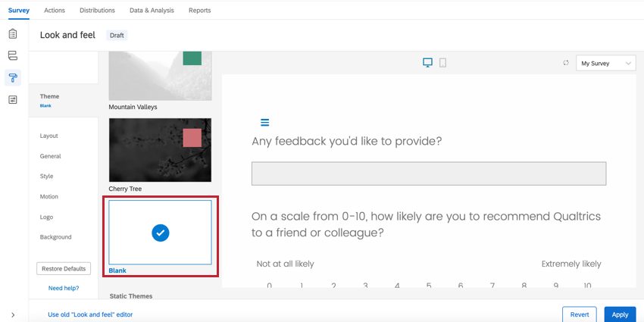Open the Data & Analysis tab
The image size is (644, 322).
tap(152, 11)
